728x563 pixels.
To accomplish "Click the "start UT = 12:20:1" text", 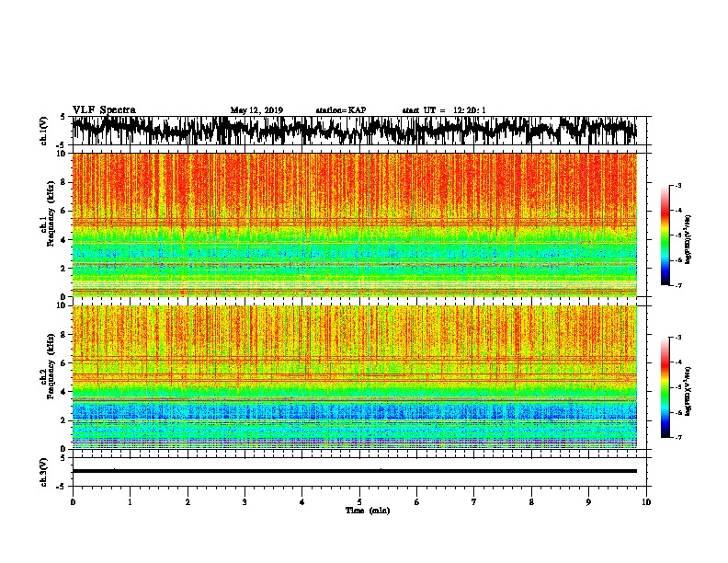I will click(444, 110).
